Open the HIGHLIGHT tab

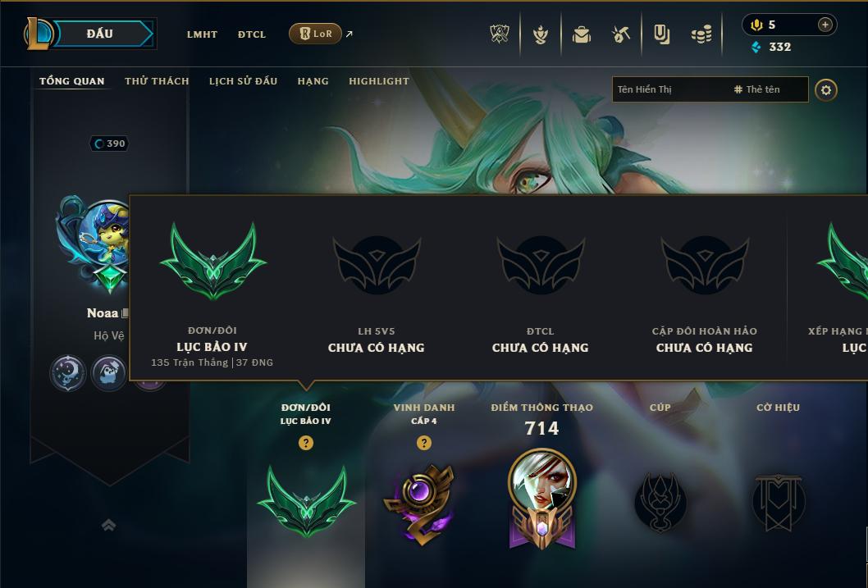coord(379,81)
